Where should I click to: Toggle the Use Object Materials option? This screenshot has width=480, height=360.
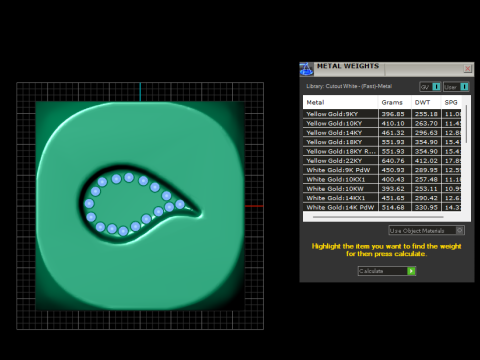pyautogui.click(x=426, y=230)
